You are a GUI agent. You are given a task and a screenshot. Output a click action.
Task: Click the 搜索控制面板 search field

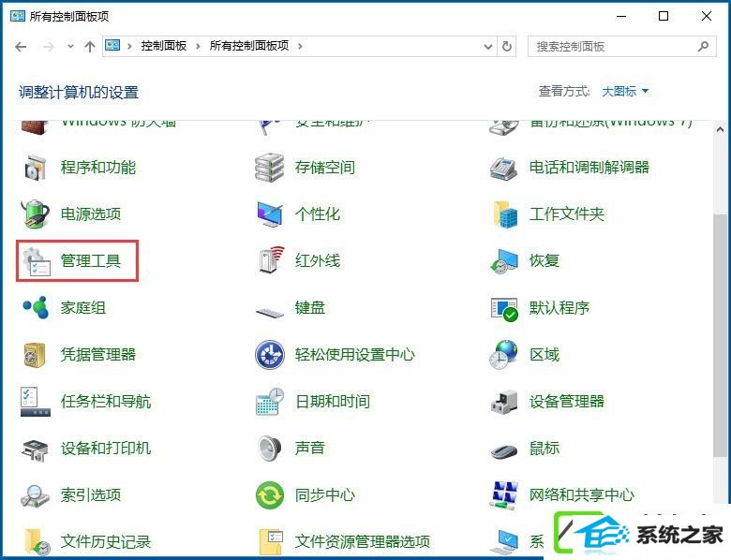pyautogui.click(x=622, y=47)
